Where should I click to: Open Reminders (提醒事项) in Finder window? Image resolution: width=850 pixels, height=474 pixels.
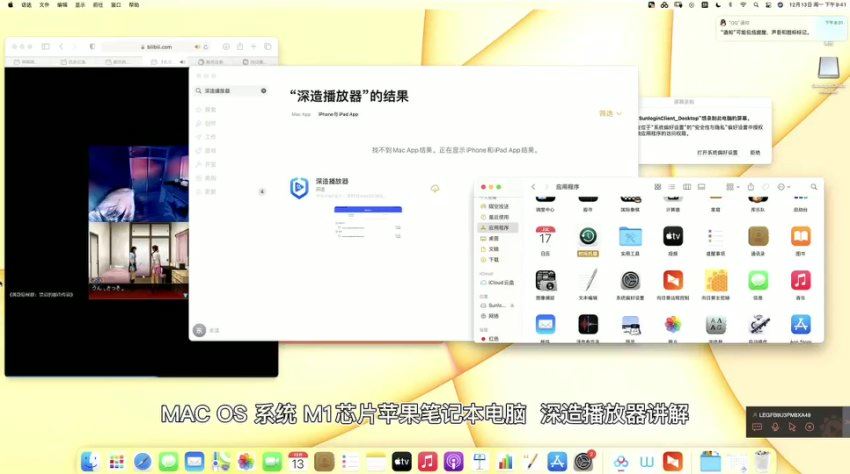pos(716,236)
